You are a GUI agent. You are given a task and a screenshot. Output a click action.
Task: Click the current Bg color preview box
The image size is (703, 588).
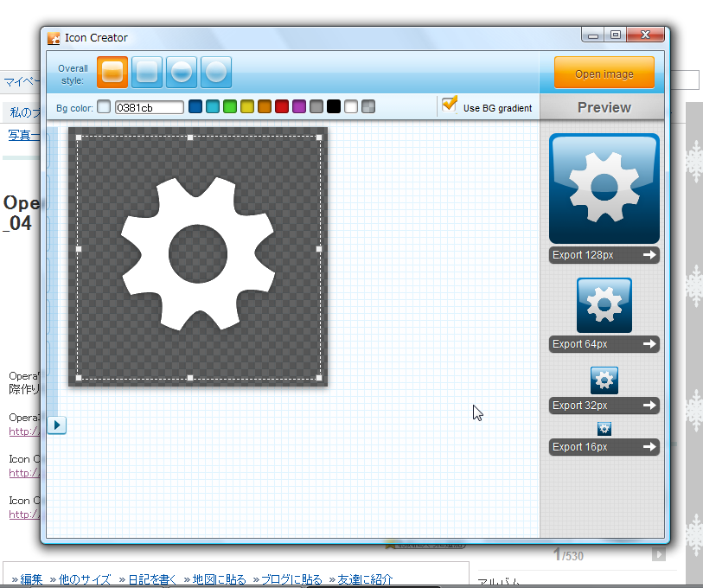click(104, 106)
